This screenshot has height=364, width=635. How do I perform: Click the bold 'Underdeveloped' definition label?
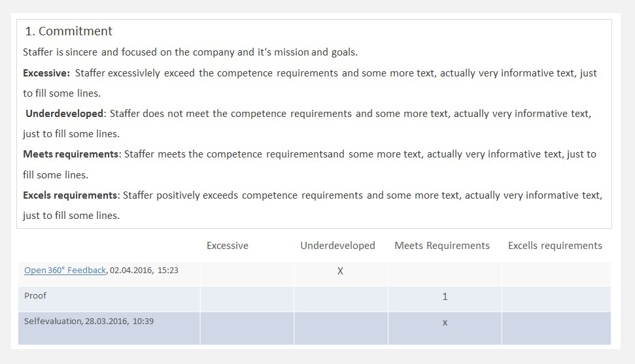coord(64,114)
